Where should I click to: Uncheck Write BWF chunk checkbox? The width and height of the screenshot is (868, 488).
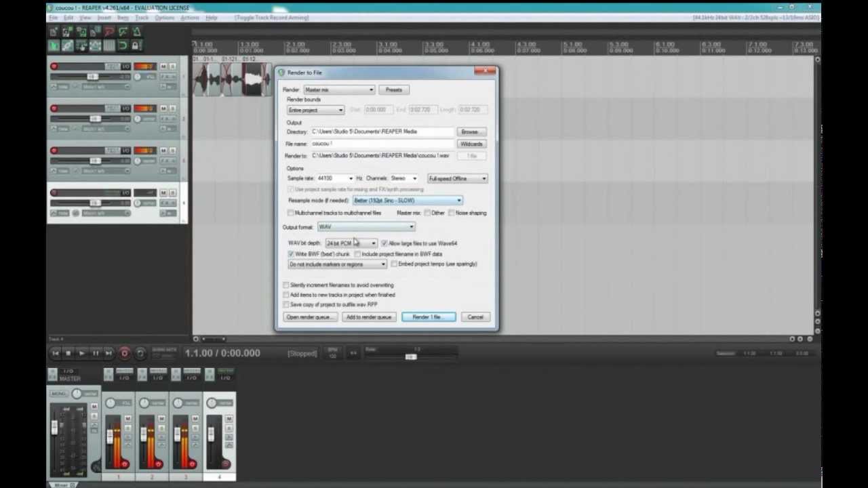coord(291,254)
